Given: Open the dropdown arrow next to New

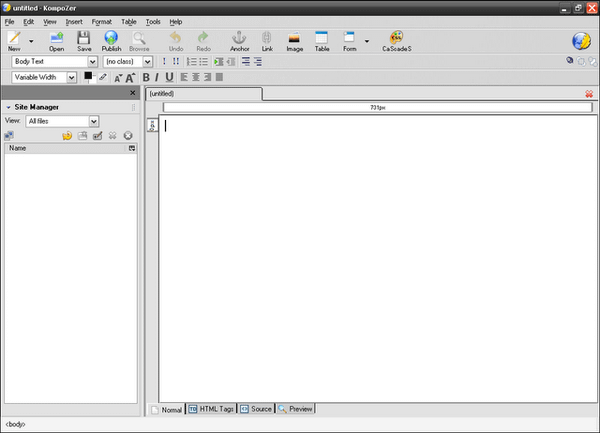Looking at the screenshot, I should pos(31,41).
